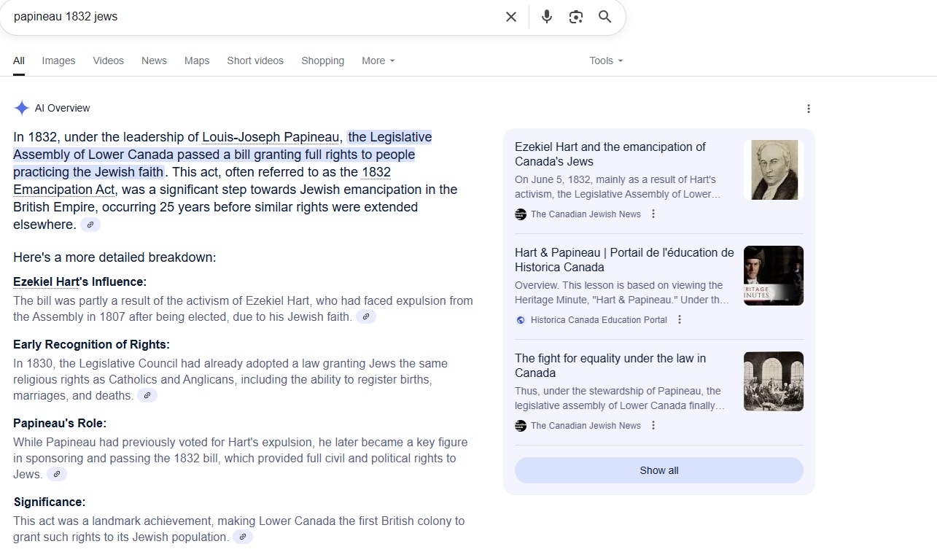The height and width of the screenshot is (560, 937).
Task: Start voice search with the microphone icon
Action: pyautogui.click(x=547, y=17)
